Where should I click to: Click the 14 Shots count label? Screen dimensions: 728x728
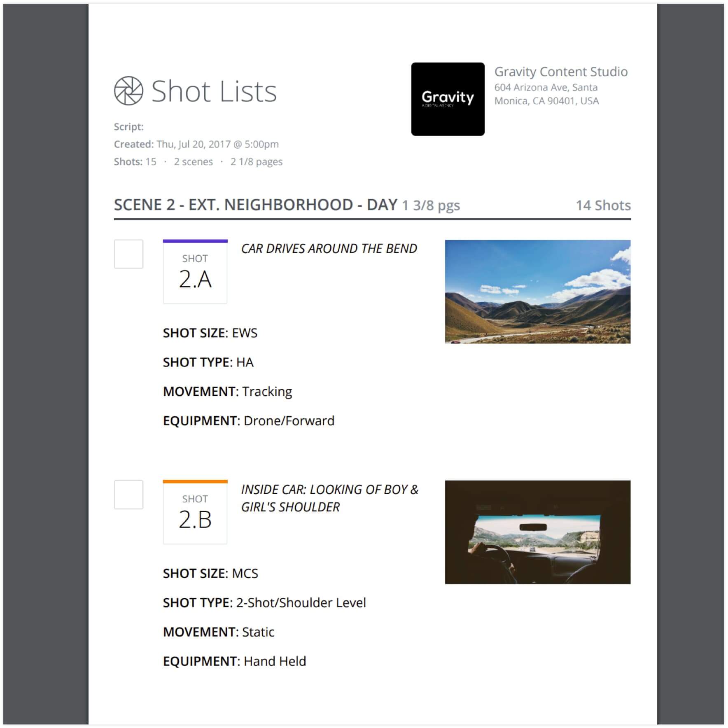pyautogui.click(x=603, y=205)
